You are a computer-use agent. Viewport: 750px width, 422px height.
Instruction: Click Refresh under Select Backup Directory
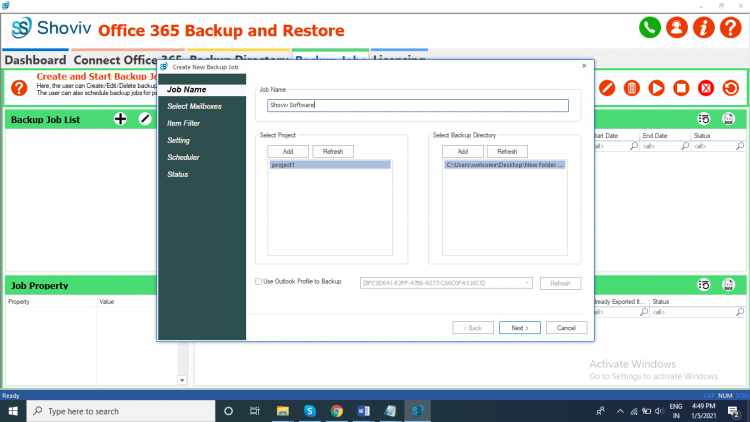[x=507, y=151]
